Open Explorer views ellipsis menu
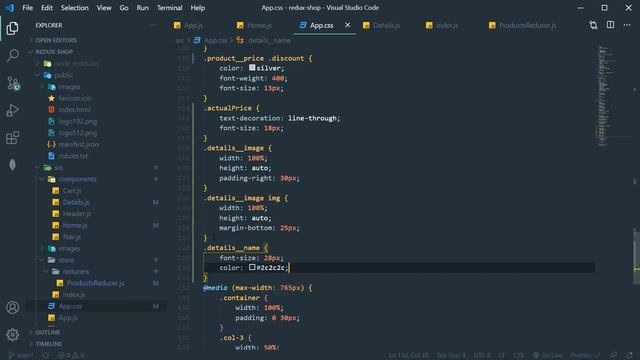The image size is (640, 360). (x=153, y=25)
